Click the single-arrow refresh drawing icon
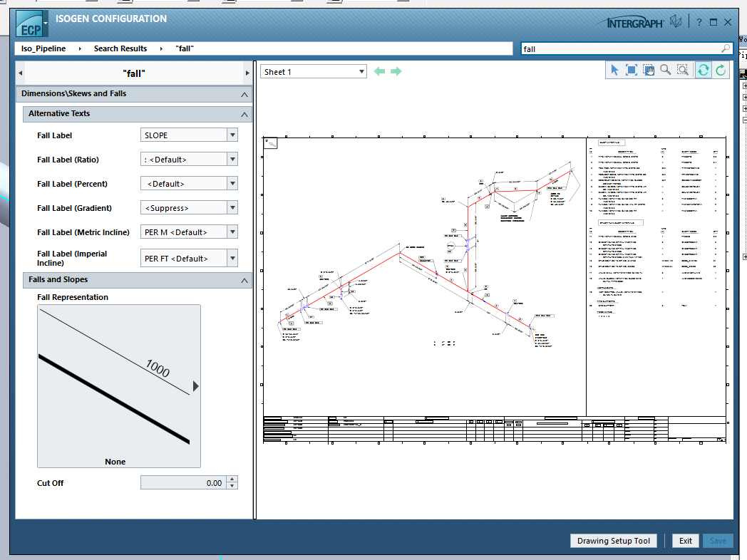 (x=721, y=71)
